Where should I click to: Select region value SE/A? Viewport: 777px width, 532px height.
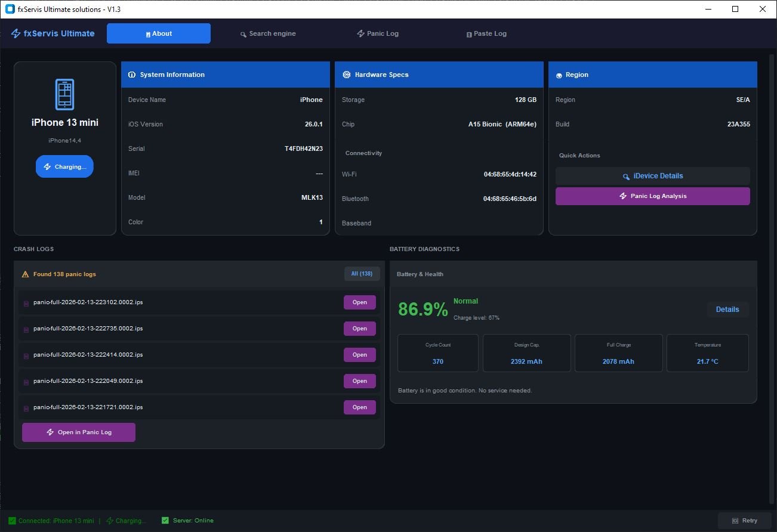coord(743,100)
